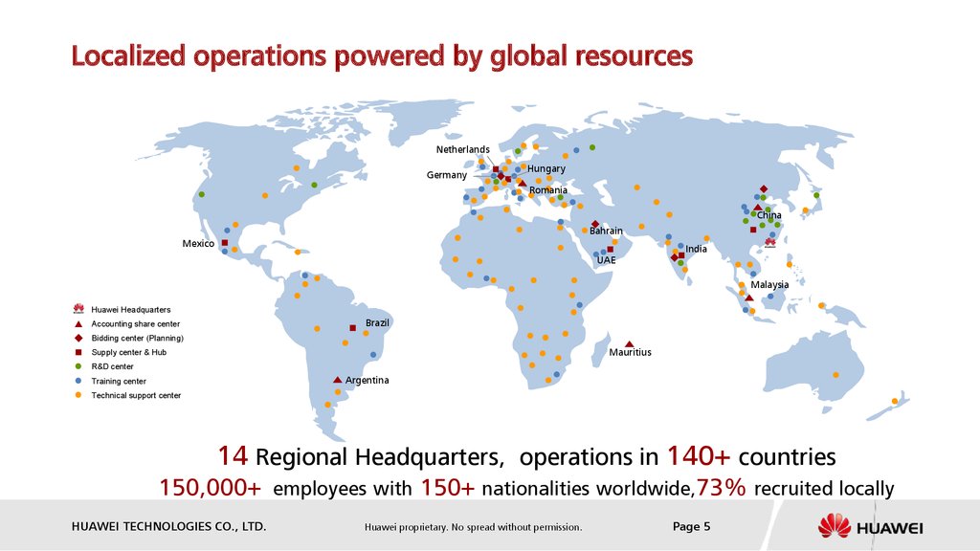Click the 'Bidding center (Planning)' legend text
Screen dimensions: 980x551
pos(138,338)
